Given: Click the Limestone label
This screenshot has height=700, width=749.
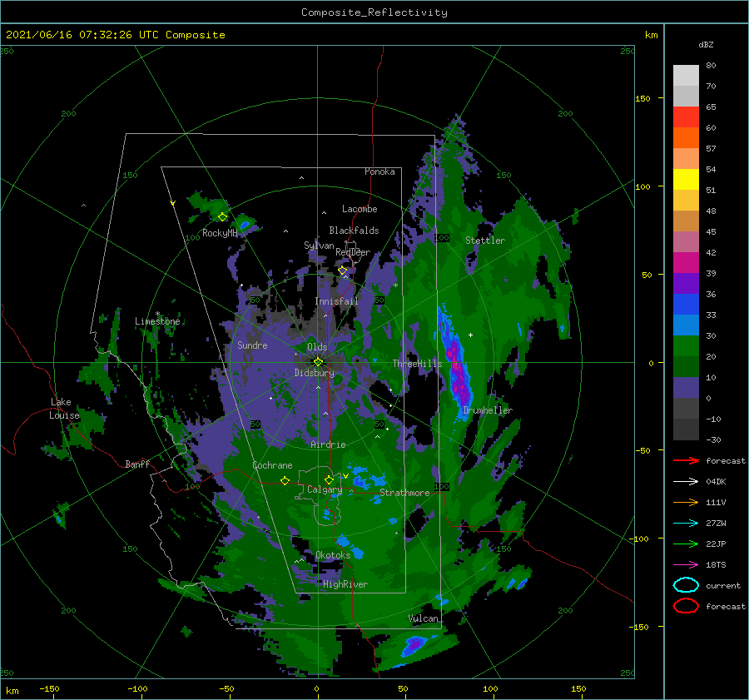Looking at the screenshot, I should pos(157,321).
